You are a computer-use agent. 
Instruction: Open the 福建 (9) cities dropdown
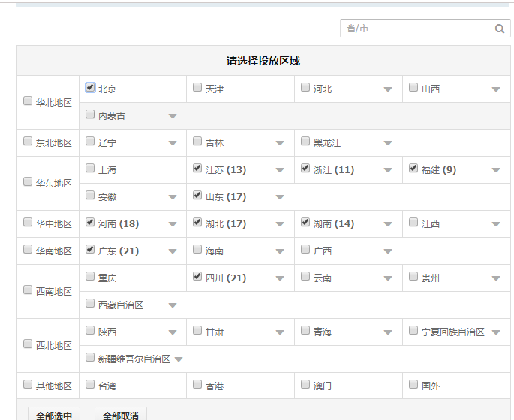tap(496, 170)
